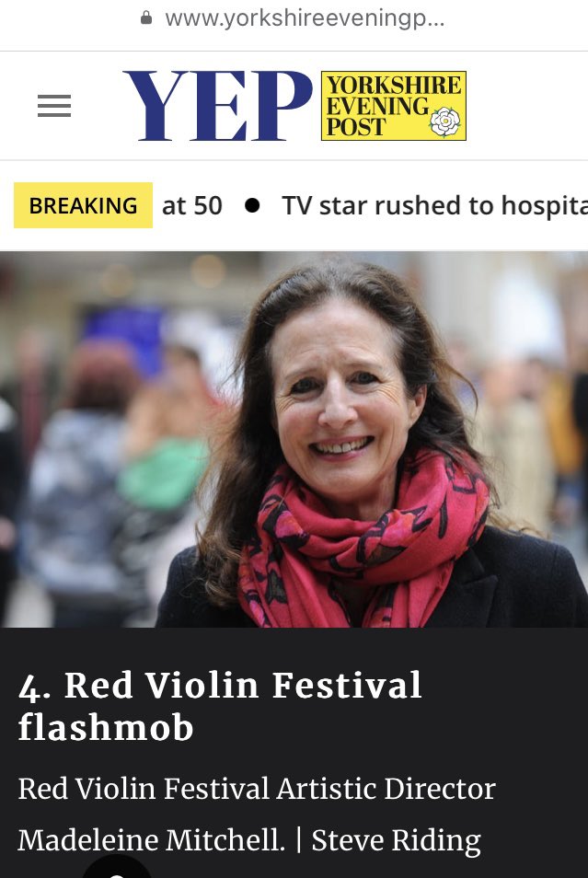Tap the black bullet separator in ticker

click(x=252, y=205)
